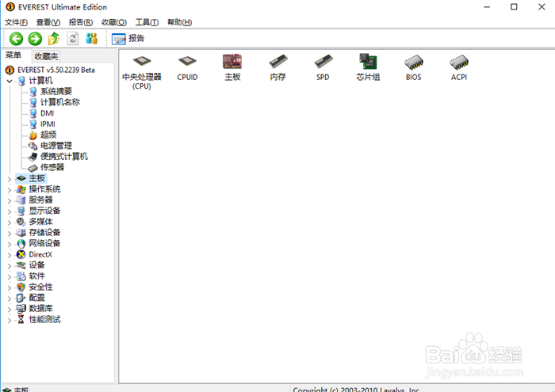
Task: Expand the 主板 tree node
Action: (10, 179)
